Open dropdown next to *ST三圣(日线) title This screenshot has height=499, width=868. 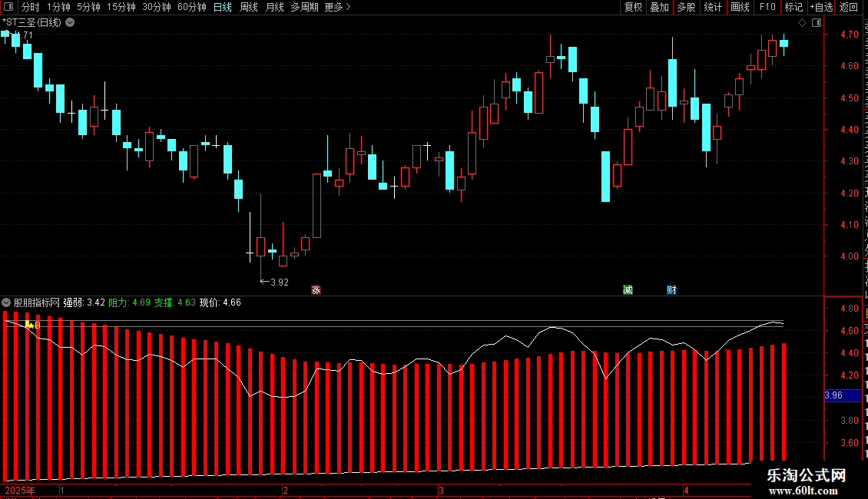tap(71, 22)
